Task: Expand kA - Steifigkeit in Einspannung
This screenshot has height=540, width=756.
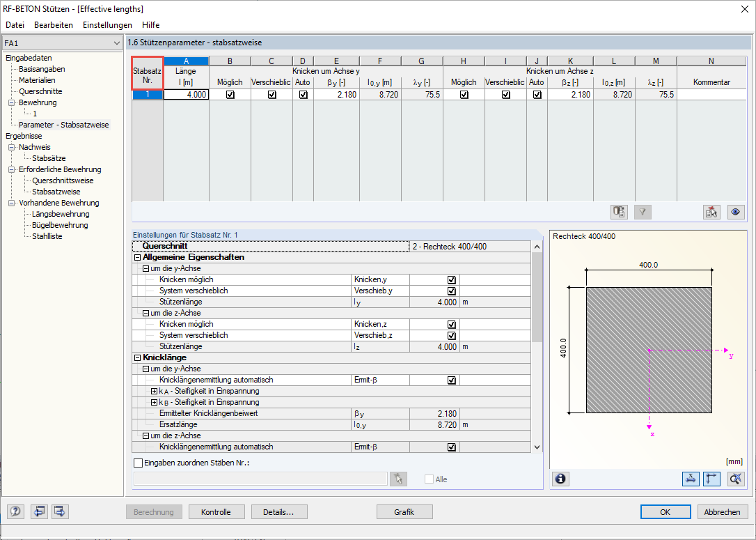Action: 154,392
